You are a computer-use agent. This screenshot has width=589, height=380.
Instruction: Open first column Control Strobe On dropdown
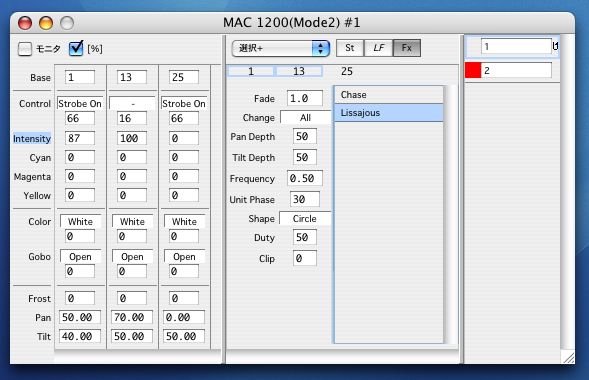80,103
